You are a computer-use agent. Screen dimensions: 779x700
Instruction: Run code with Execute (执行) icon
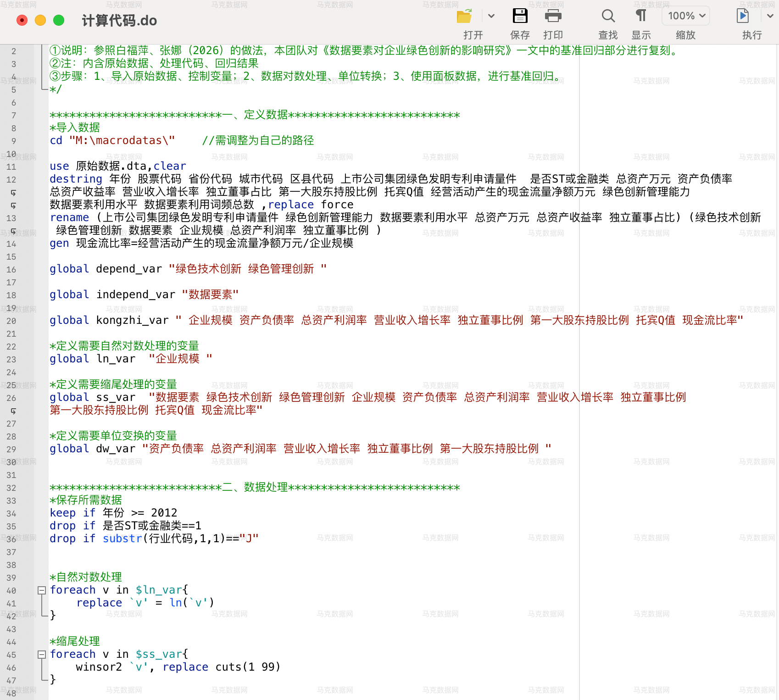pos(743,16)
